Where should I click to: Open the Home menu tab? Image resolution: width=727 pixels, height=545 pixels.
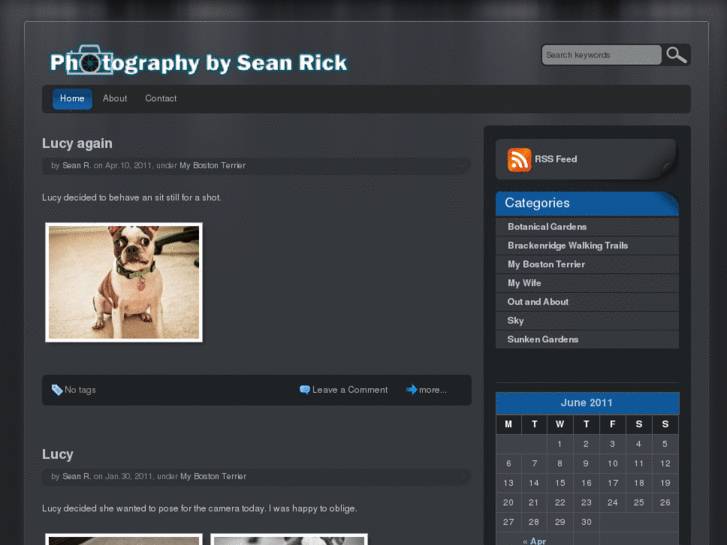tap(72, 99)
